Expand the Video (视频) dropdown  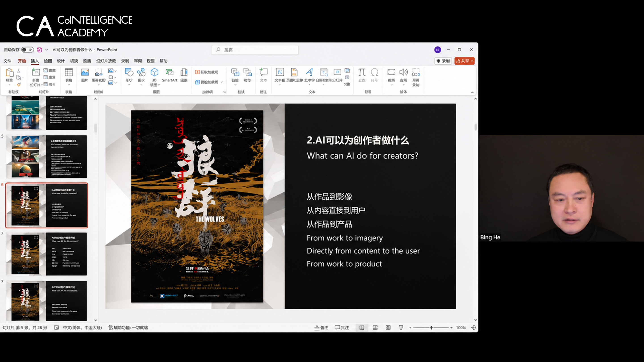click(391, 85)
